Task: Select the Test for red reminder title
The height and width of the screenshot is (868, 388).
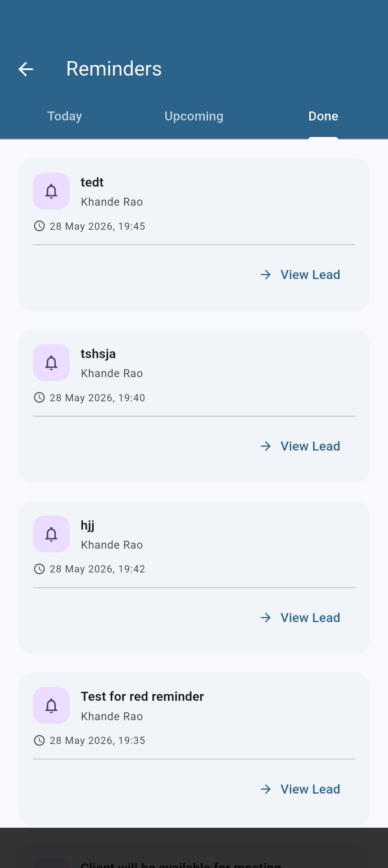Action: click(x=142, y=696)
